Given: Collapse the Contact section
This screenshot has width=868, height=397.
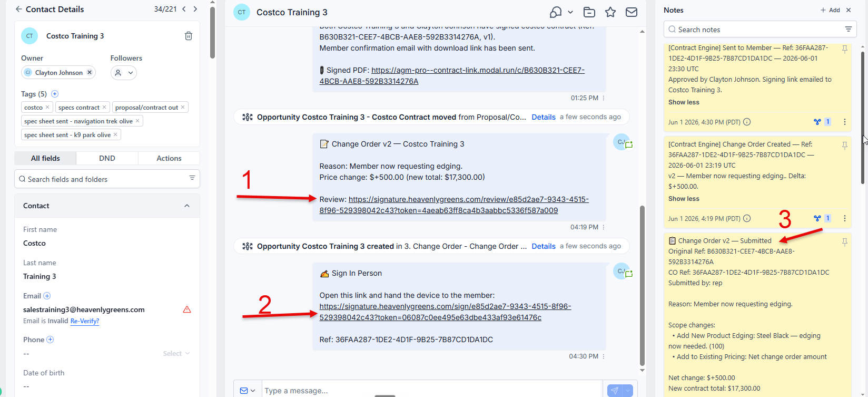Looking at the screenshot, I should click(187, 206).
